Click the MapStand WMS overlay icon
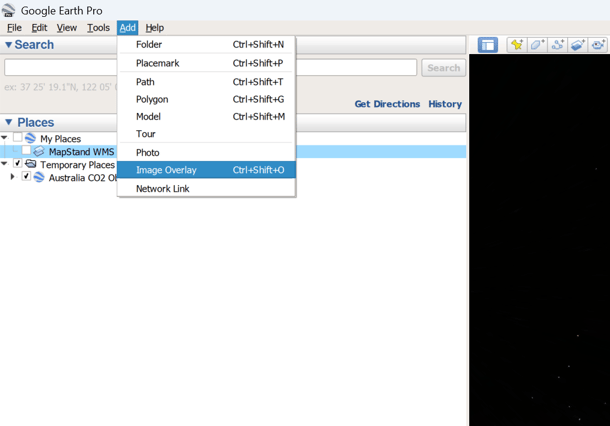 (x=39, y=151)
